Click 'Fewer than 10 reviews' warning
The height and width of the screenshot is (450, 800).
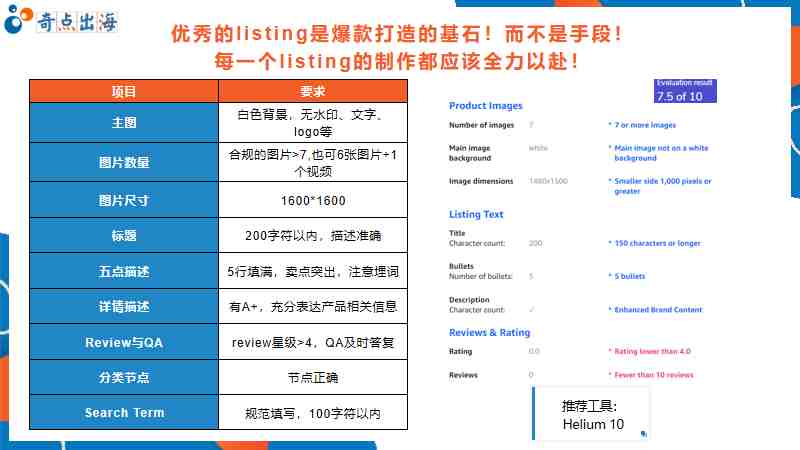[654, 375]
